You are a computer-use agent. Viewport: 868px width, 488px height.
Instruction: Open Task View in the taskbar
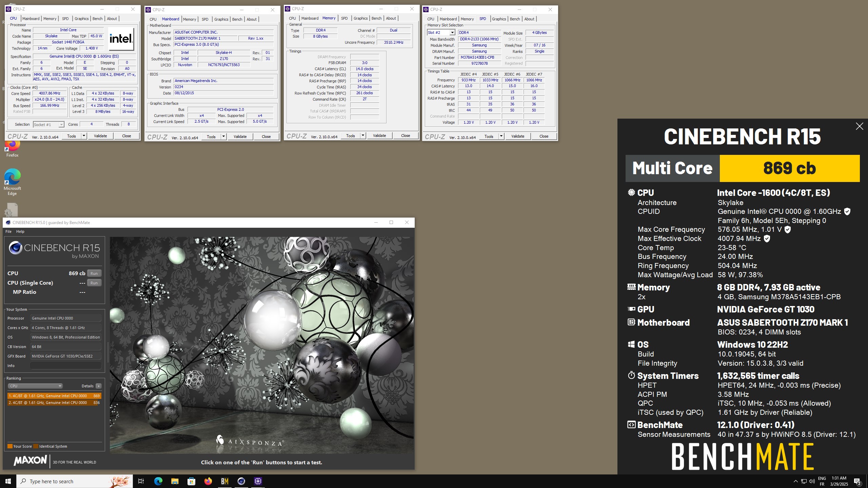[x=141, y=481]
